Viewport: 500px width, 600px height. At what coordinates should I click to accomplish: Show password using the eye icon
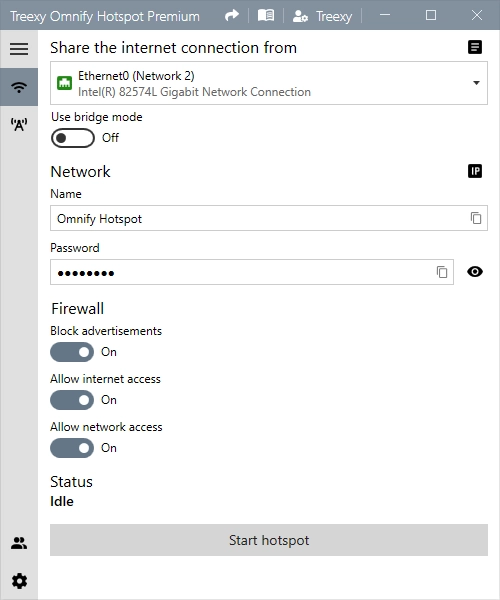(x=475, y=272)
